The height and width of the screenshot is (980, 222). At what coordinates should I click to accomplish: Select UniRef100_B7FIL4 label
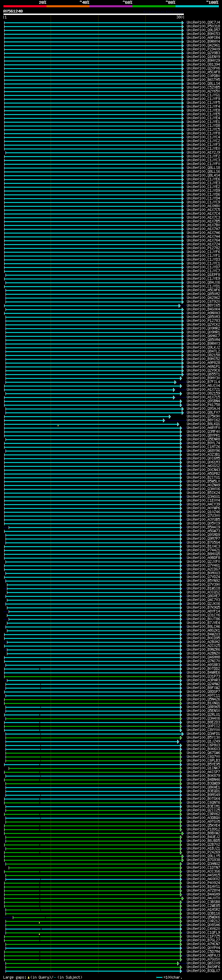coord(203,382)
